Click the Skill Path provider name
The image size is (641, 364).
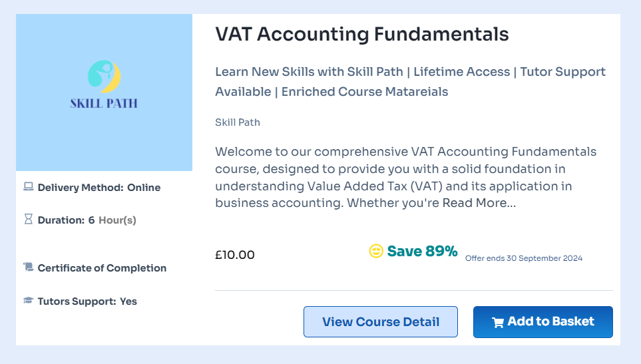238,122
